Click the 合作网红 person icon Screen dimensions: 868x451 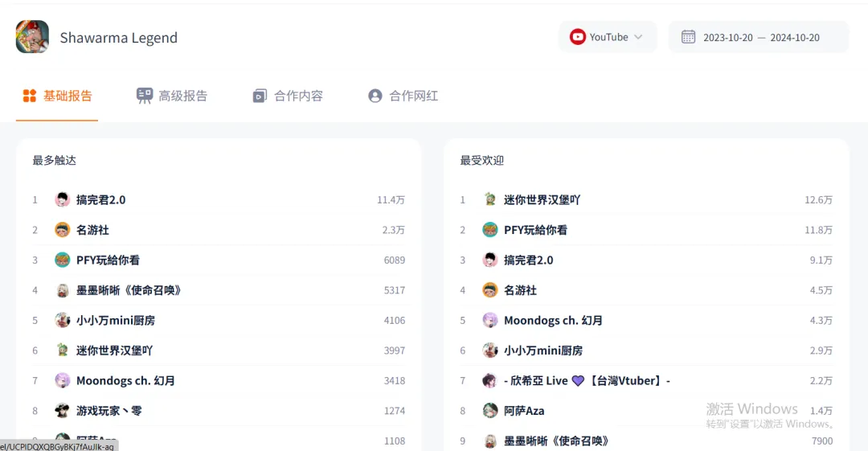pyautogui.click(x=375, y=96)
